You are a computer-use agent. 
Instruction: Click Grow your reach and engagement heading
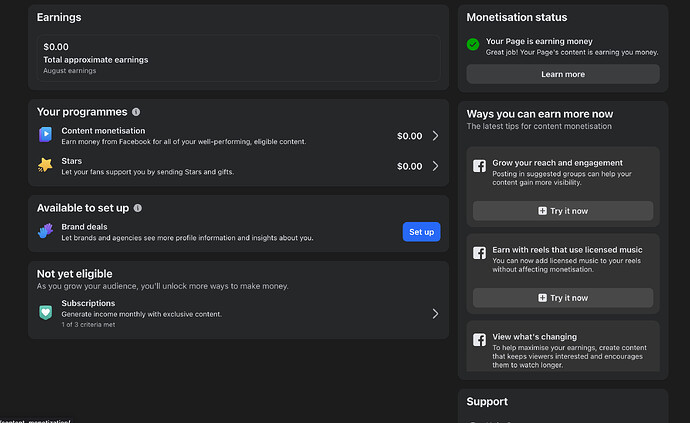557,163
